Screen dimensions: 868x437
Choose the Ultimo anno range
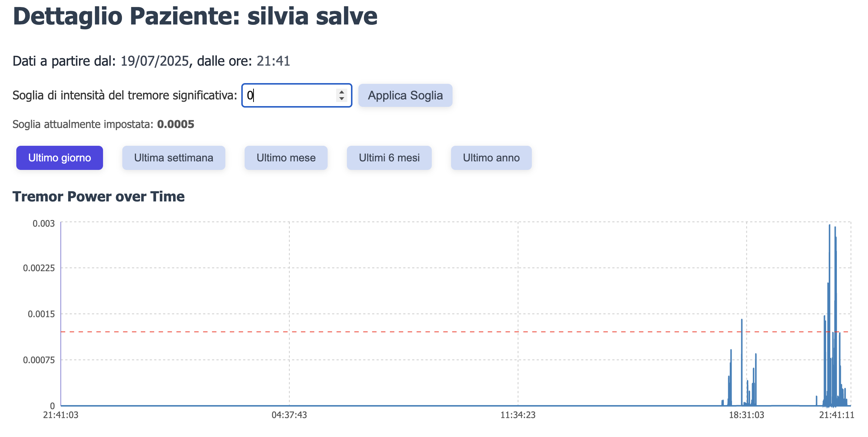[x=491, y=158]
